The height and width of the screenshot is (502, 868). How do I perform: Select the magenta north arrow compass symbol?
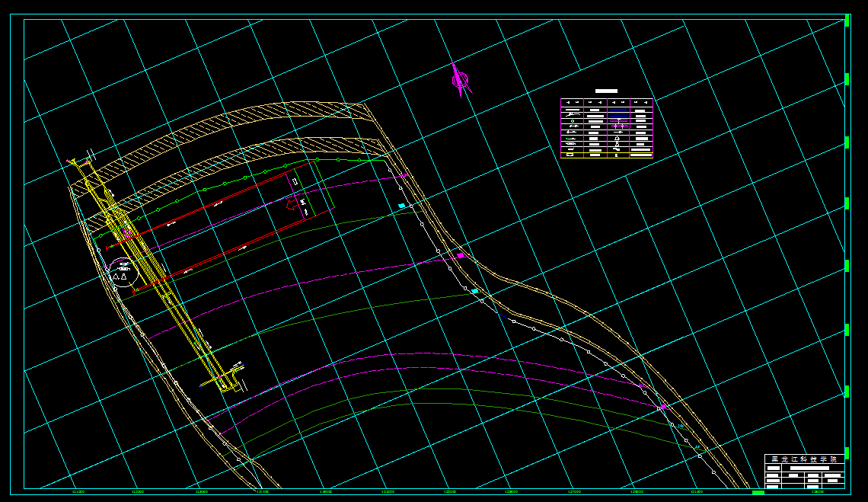(461, 81)
